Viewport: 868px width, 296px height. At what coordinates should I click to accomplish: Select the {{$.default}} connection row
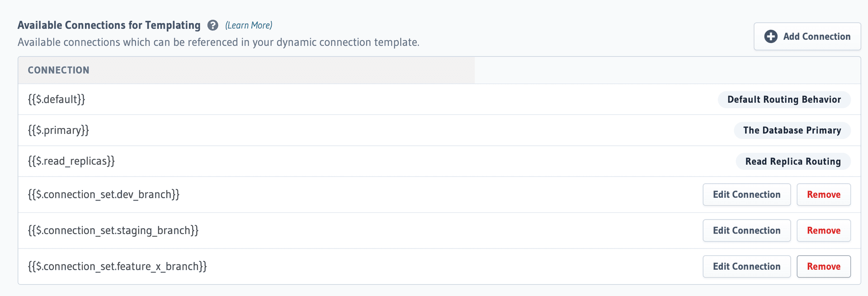(x=57, y=100)
